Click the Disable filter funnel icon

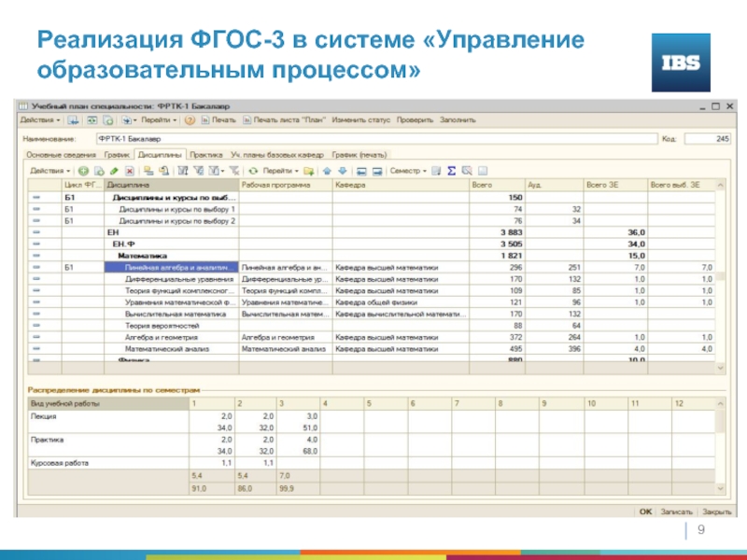tap(233, 172)
